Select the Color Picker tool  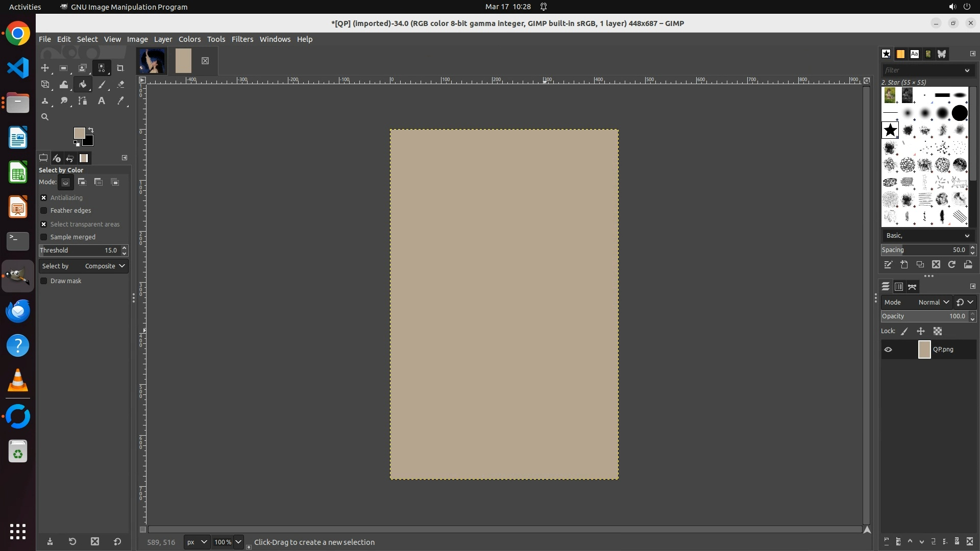click(x=120, y=101)
